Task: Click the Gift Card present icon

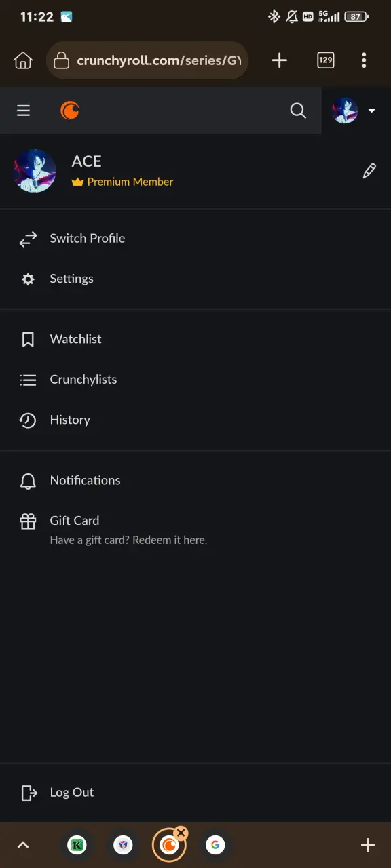Action: (x=28, y=521)
